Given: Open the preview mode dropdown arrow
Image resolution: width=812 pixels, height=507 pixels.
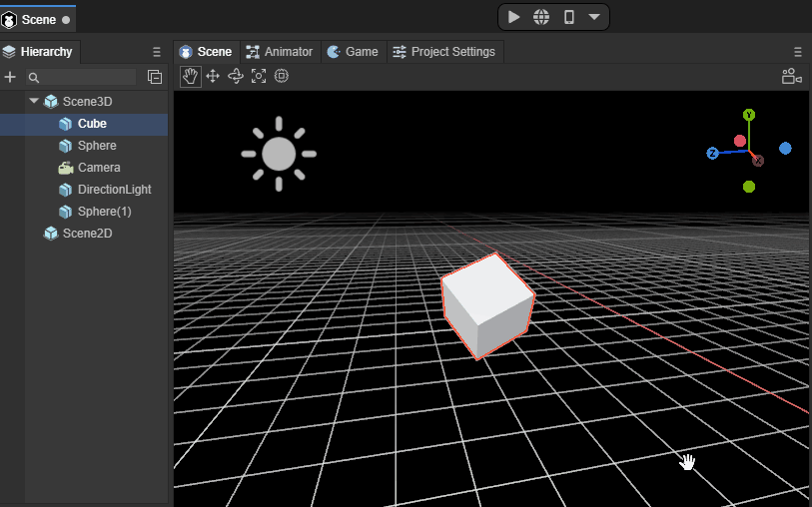Looking at the screenshot, I should (594, 17).
